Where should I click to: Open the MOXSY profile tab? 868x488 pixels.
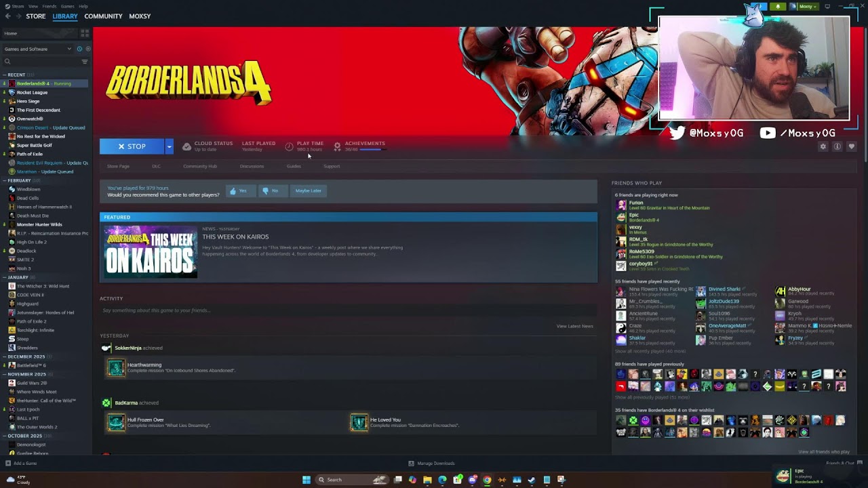point(140,16)
